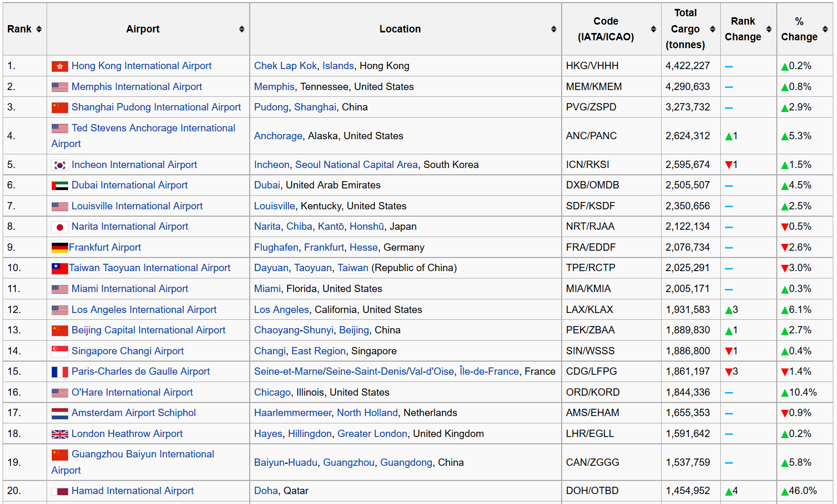Click the UK flag beside Heathrow Airport

[60, 434]
